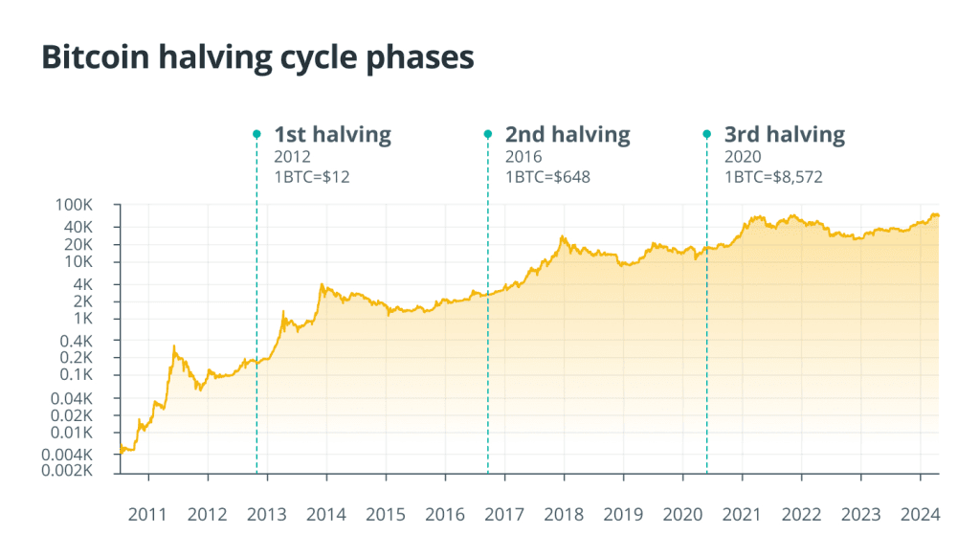This screenshot has width=980, height=557.
Task: Click the teal dot marking the 2nd halving
Action: tap(487, 135)
